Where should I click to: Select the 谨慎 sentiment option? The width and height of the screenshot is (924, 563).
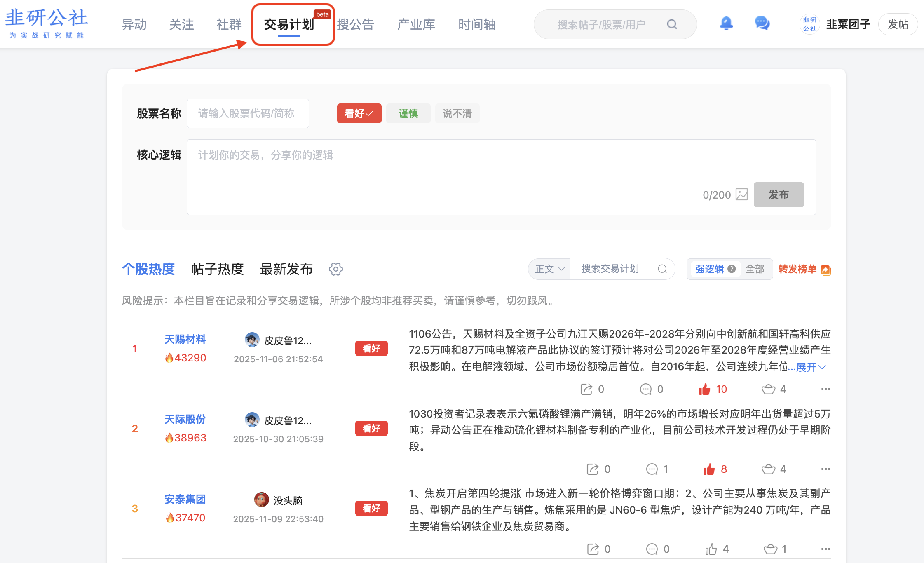point(408,113)
